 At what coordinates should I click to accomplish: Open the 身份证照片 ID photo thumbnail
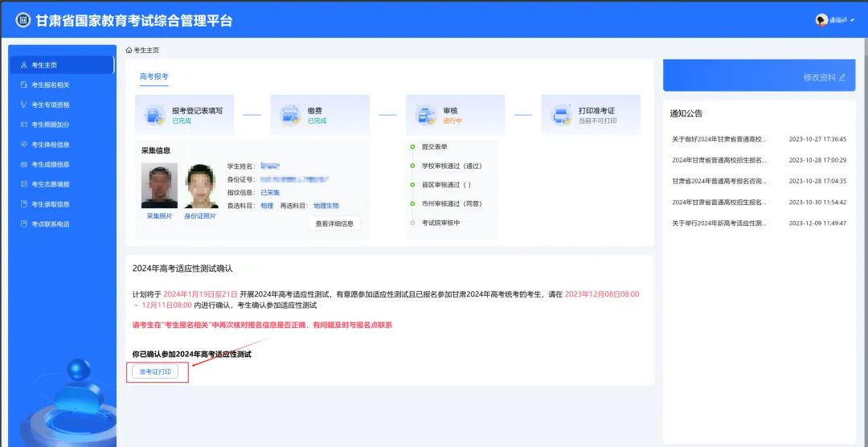[x=201, y=186]
